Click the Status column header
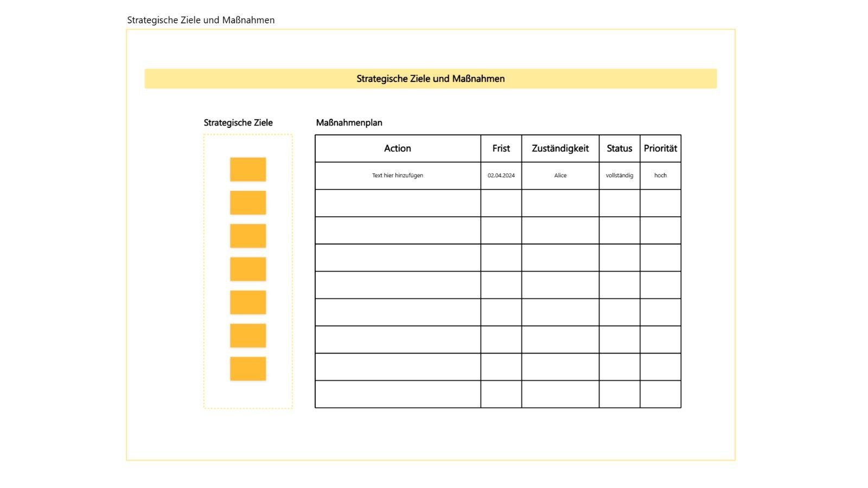The height and width of the screenshot is (488, 868). point(619,149)
